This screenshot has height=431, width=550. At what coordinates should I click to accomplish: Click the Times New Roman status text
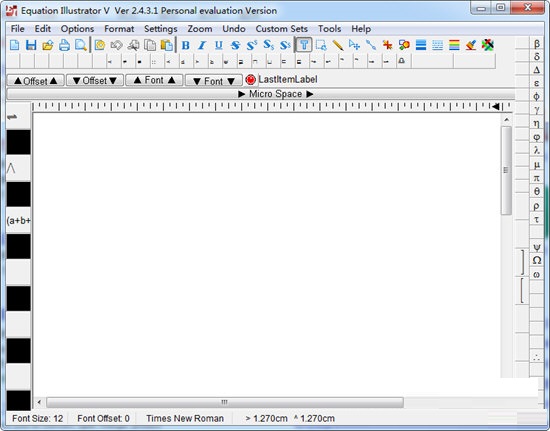pyautogui.click(x=185, y=418)
